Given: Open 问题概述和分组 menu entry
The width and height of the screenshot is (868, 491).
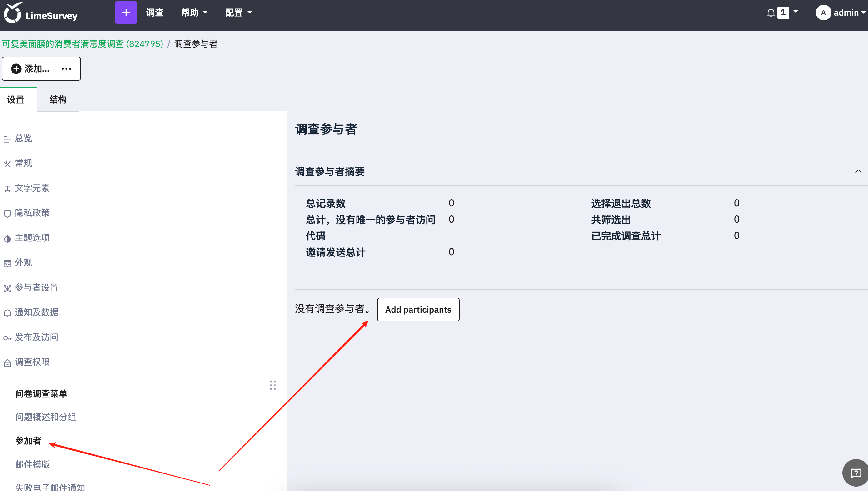Looking at the screenshot, I should pyautogui.click(x=46, y=417).
